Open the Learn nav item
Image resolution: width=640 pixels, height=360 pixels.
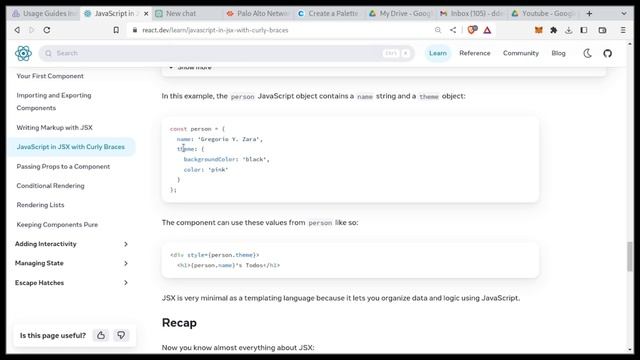coord(438,53)
